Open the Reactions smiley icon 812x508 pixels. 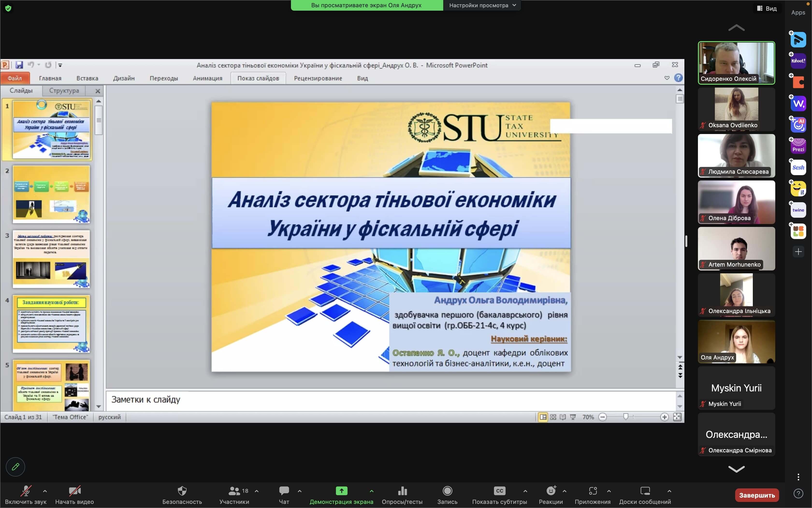click(551, 491)
